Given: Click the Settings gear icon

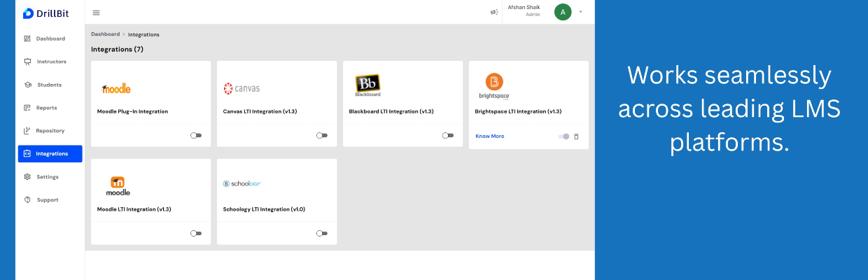Looking at the screenshot, I should coord(27,177).
